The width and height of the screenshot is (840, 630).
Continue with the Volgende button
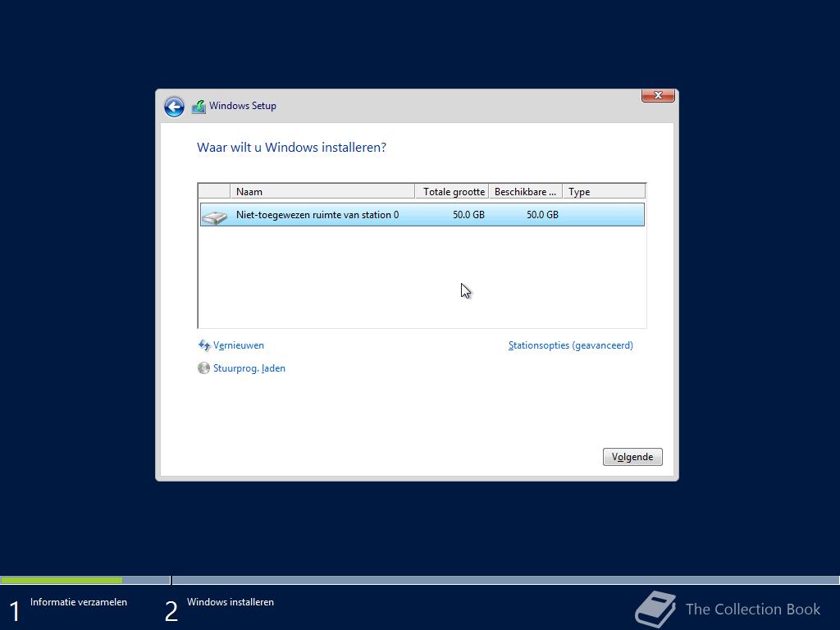632,457
